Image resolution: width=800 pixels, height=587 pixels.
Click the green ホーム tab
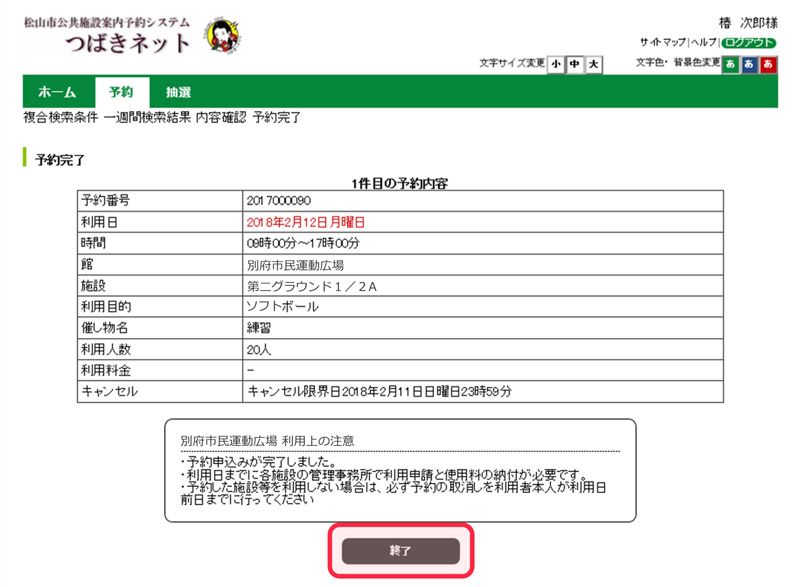click(x=56, y=90)
